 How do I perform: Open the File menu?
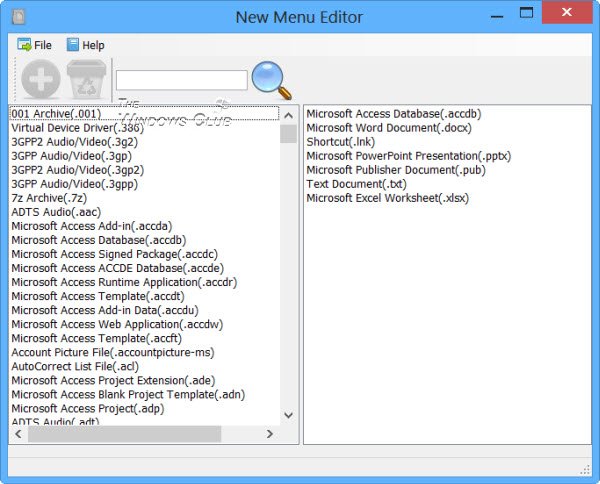point(34,45)
